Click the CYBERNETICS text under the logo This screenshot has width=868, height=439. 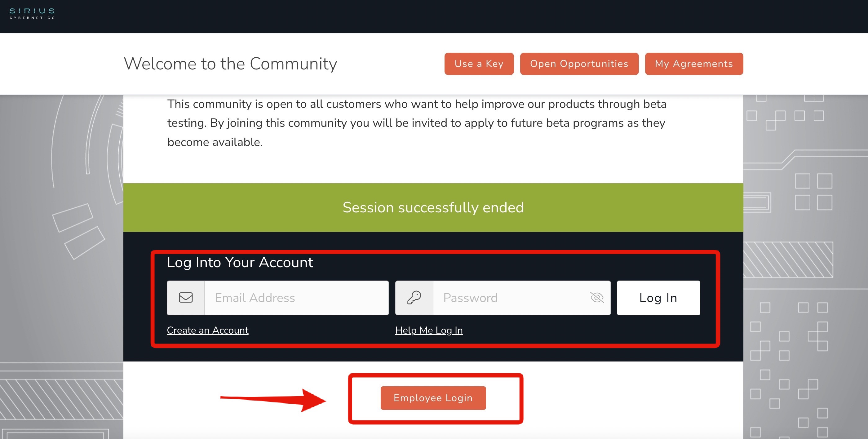(32, 18)
